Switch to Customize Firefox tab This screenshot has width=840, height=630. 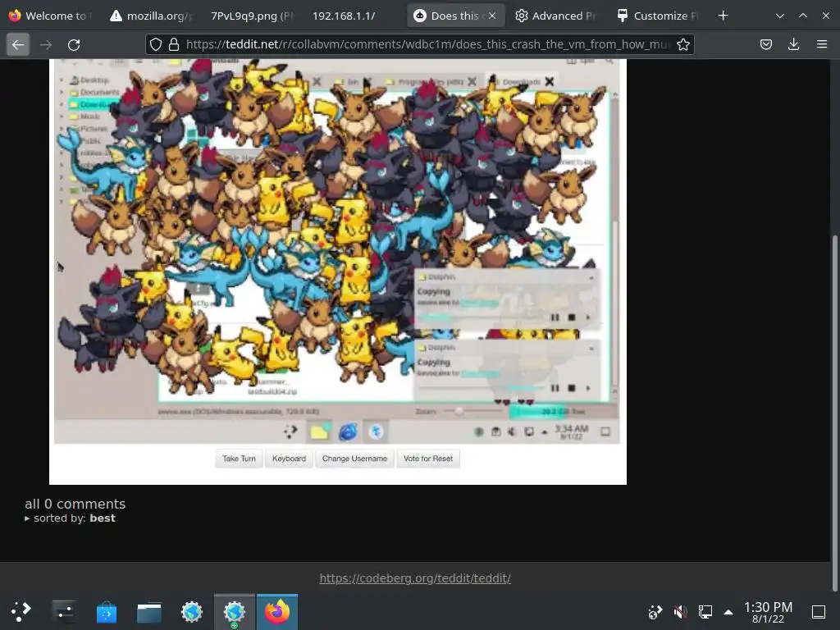click(x=658, y=16)
